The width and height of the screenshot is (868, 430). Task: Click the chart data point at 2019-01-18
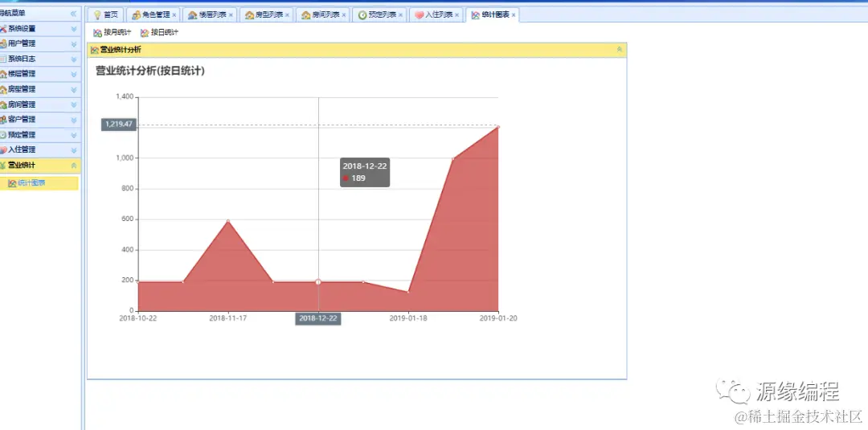408,292
